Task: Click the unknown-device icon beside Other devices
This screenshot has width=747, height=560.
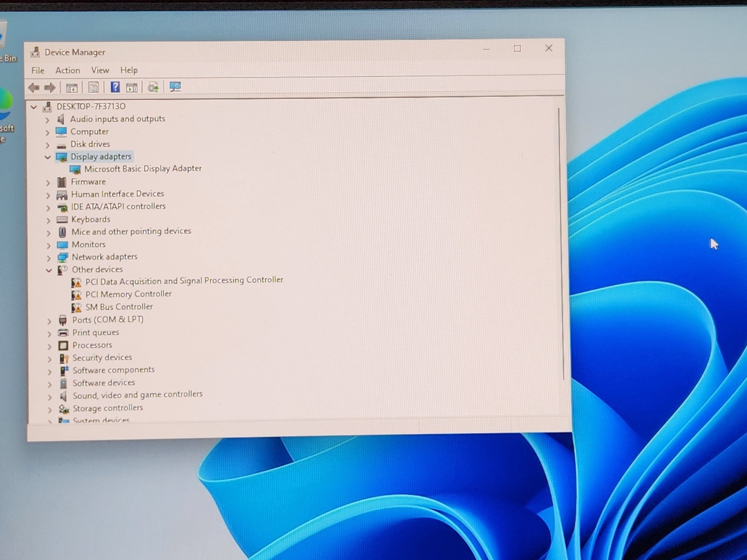Action: point(63,270)
